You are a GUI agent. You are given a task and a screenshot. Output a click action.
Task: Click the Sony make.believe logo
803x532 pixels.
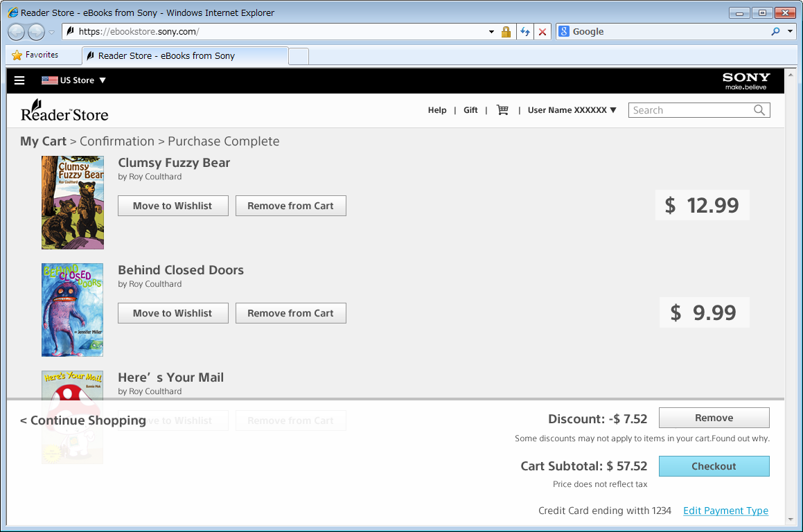click(x=746, y=81)
